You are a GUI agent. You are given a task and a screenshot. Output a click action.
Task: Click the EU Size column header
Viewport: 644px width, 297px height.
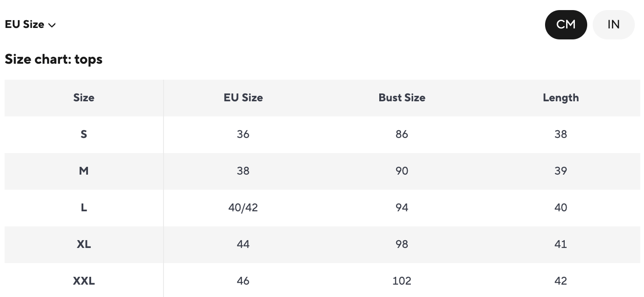[x=243, y=98]
